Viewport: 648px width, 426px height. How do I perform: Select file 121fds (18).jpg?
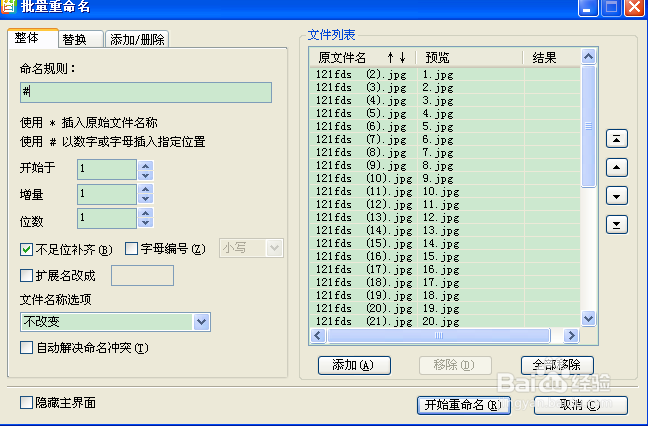pos(364,282)
